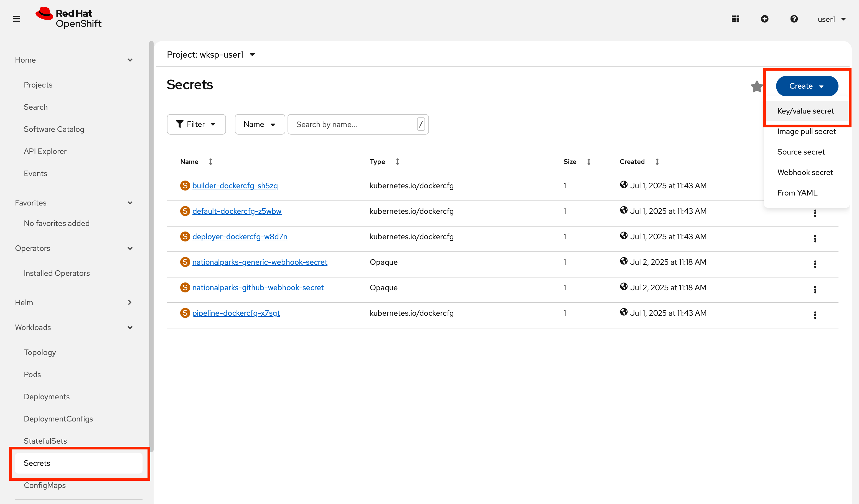The width and height of the screenshot is (859, 504).
Task: Open nationalparks-generic-webhook-secret link
Action: pos(260,262)
